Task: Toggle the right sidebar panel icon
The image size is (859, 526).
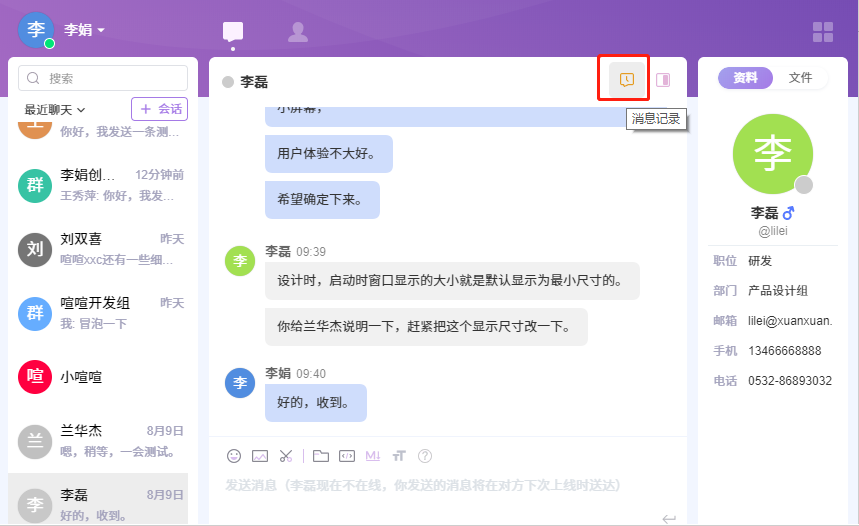Action: pos(663,80)
